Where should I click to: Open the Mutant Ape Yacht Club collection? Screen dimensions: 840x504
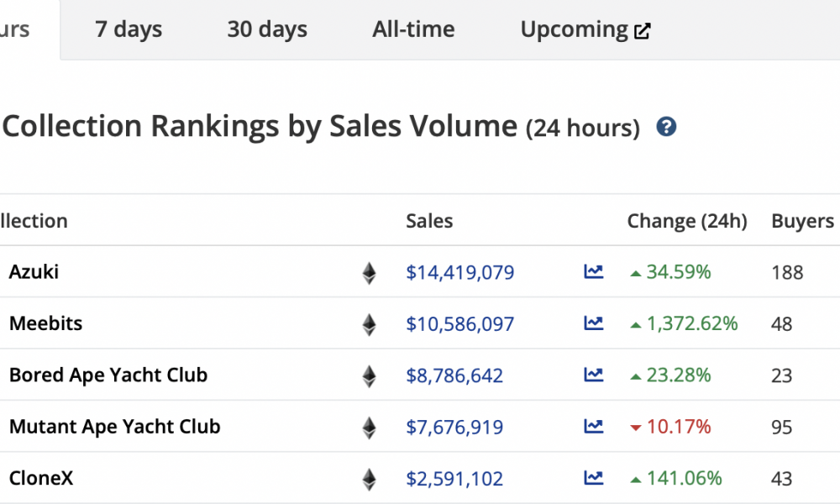(x=114, y=427)
